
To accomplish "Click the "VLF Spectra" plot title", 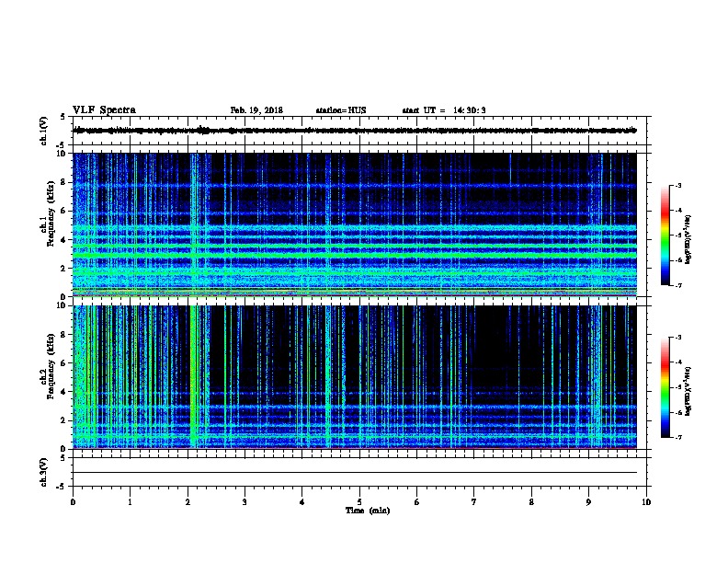I will coord(104,110).
